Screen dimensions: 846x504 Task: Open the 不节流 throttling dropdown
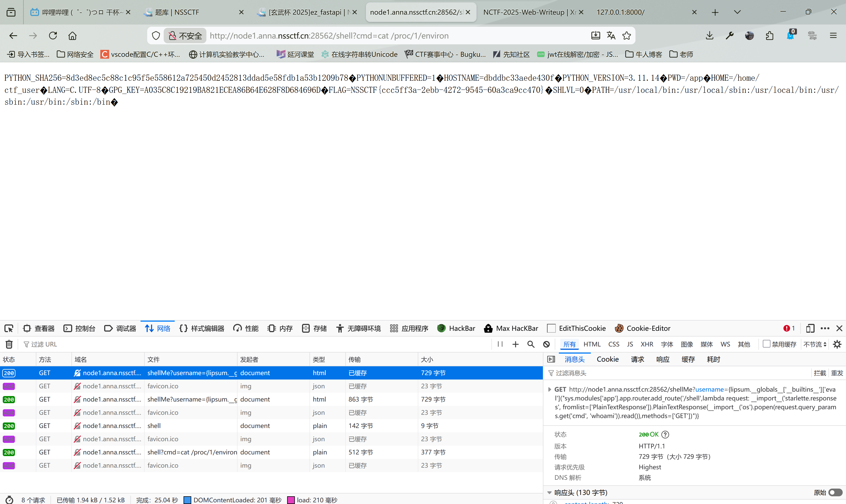(x=815, y=344)
